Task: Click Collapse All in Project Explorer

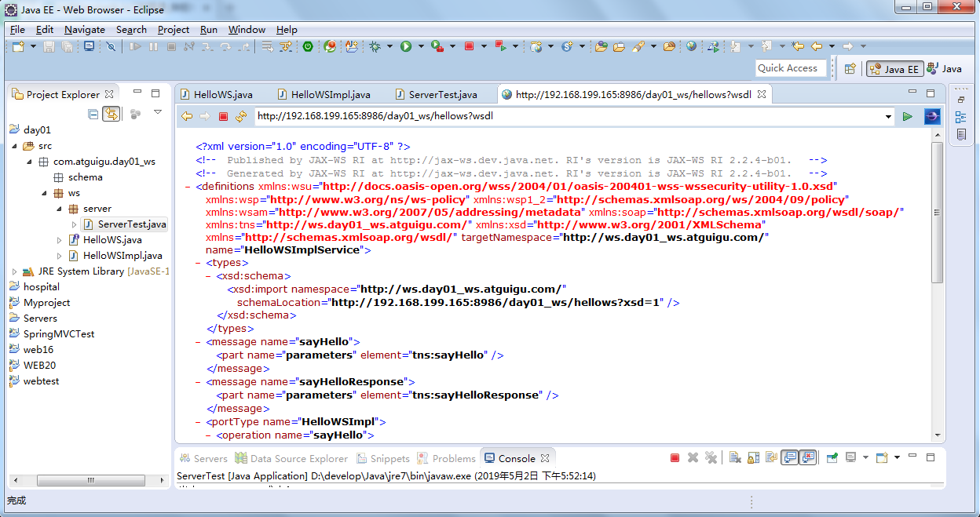Action: pos(93,114)
